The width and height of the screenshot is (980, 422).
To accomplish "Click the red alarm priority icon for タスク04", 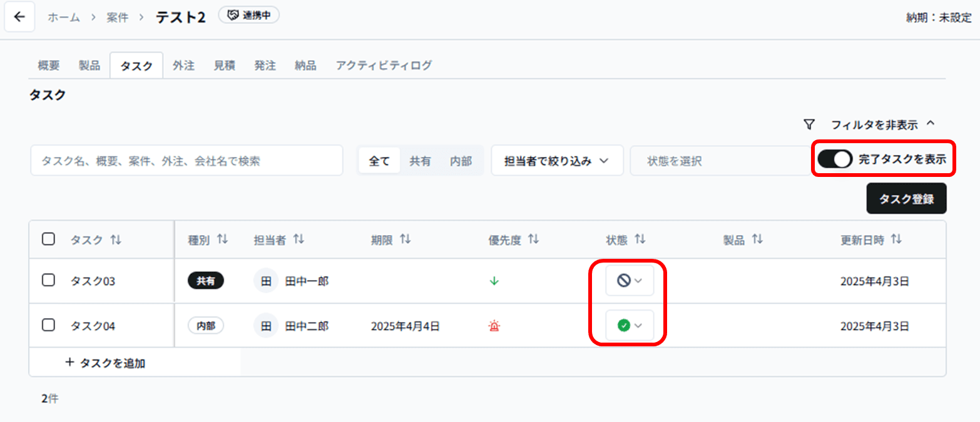I will click(x=494, y=325).
